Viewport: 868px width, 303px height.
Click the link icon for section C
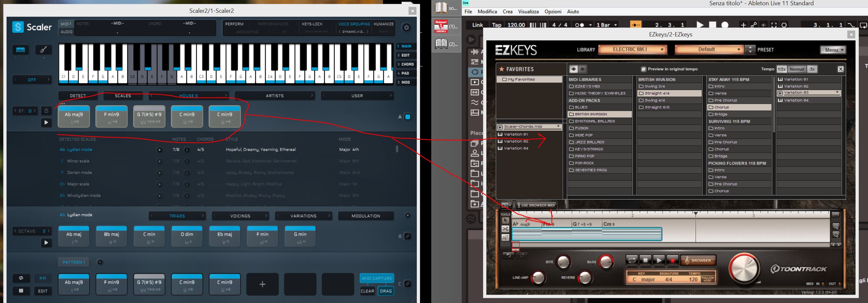tap(408, 284)
